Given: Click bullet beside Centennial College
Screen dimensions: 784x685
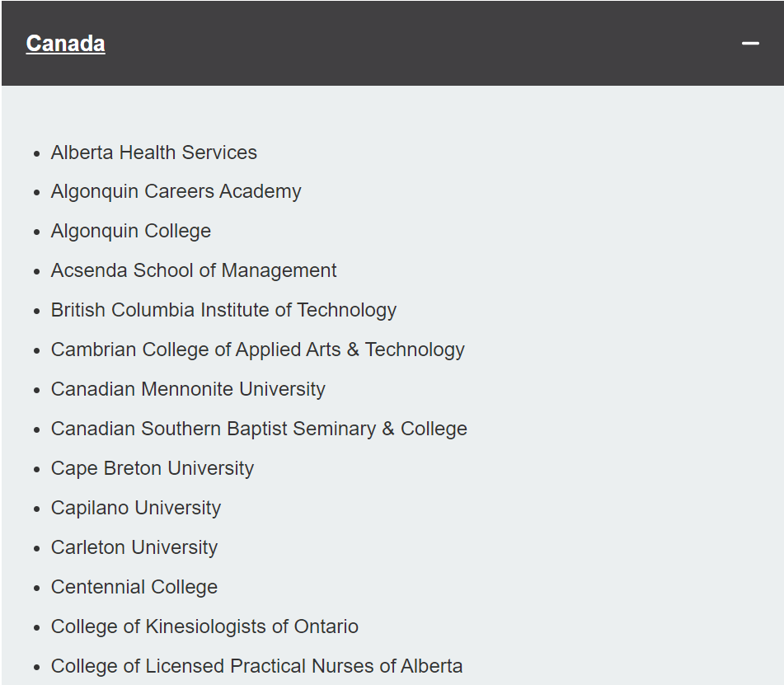Looking at the screenshot, I should coord(36,588).
